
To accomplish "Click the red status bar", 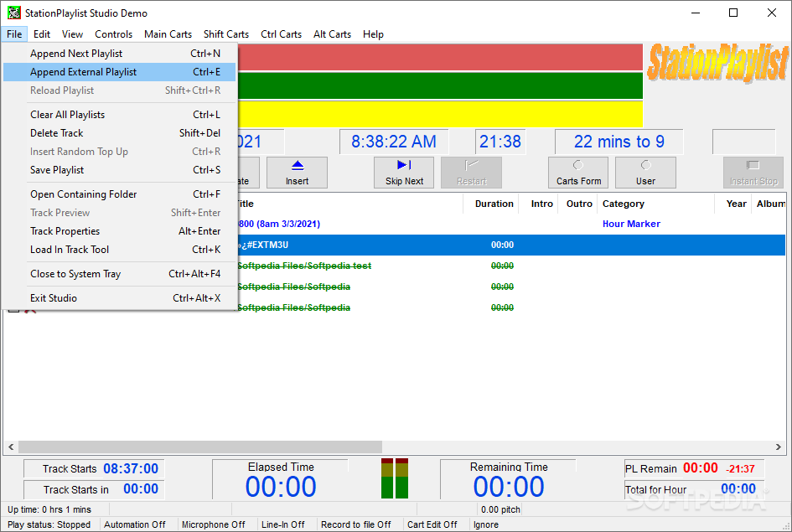I will [440, 57].
